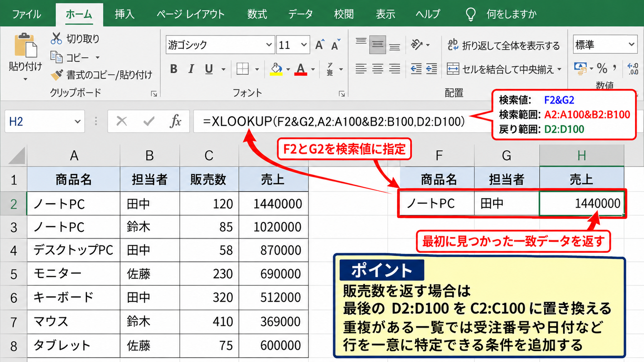Image resolution: width=644 pixels, height=362 pixels.
Task: Select the row 5 header
Action: (13, 274)
